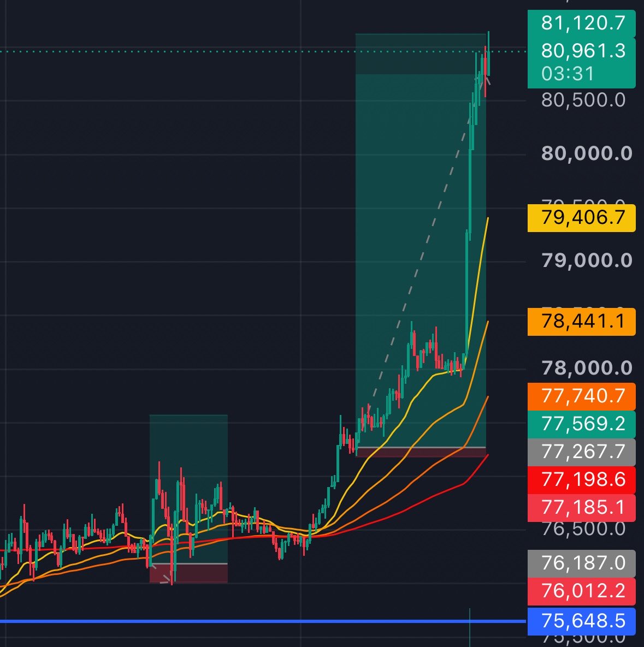
Task: Click the 77,185.1 stop level label
Action: click(581, 508)
